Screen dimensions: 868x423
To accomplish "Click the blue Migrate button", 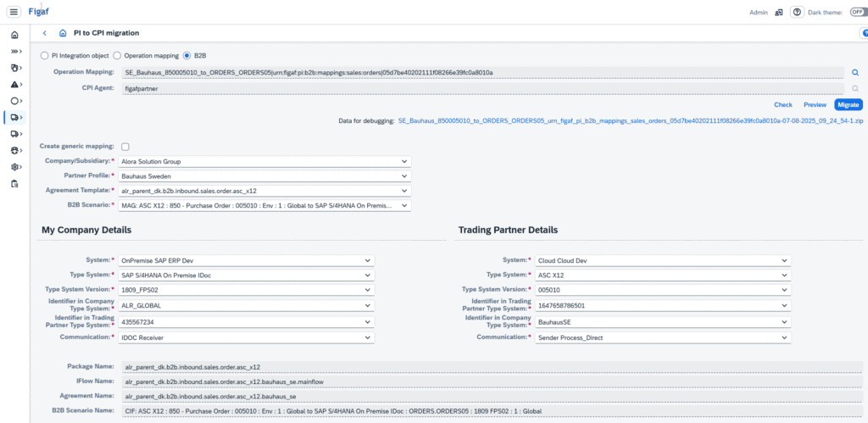I will (x=848, y=104).
